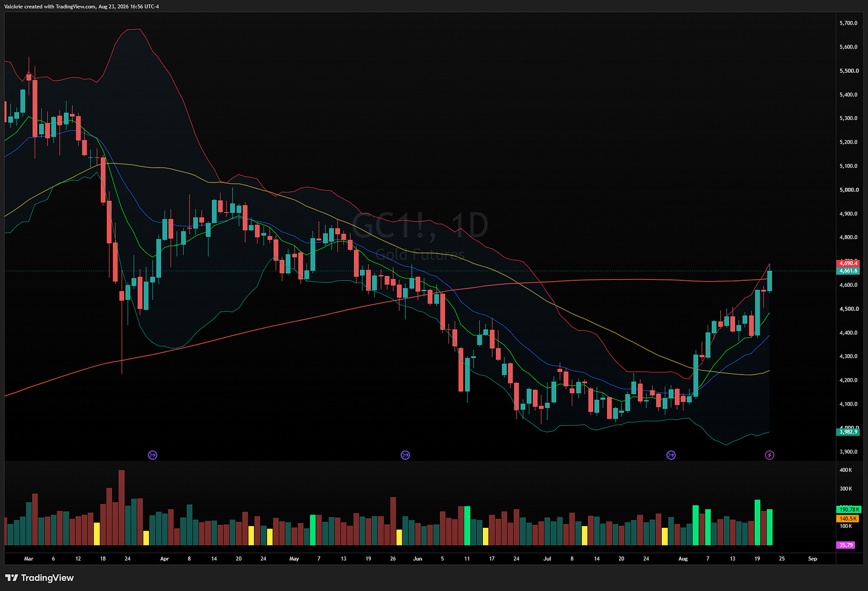868x591 pixels.
Task: Select the 4,900.0 price axis label
Action: pos(848,214)
